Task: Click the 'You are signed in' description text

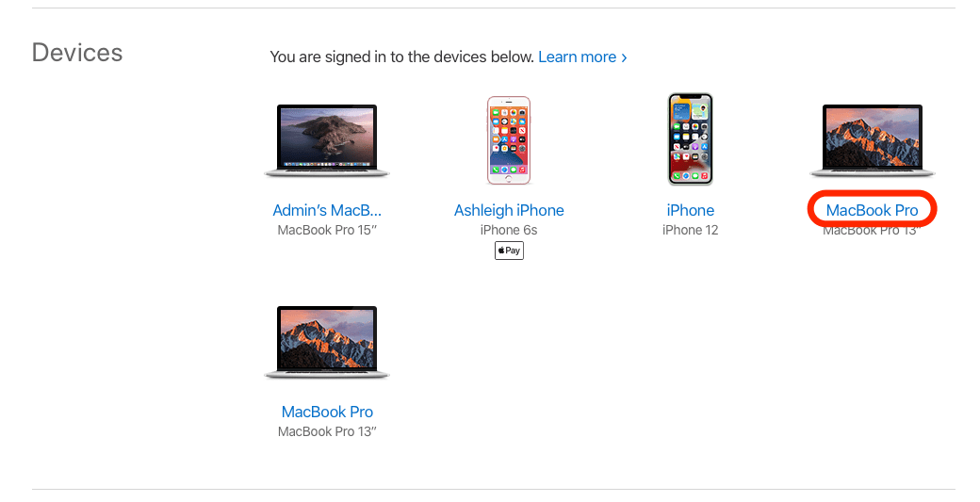Action: pyautogui.click(x=401, y=57)
